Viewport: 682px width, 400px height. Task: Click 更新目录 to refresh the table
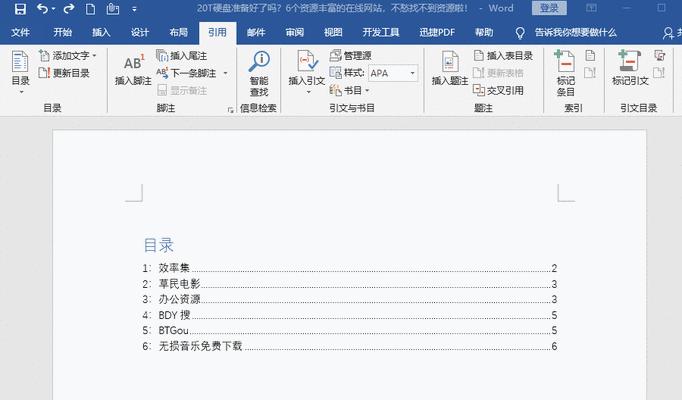(x=64, y=73)
